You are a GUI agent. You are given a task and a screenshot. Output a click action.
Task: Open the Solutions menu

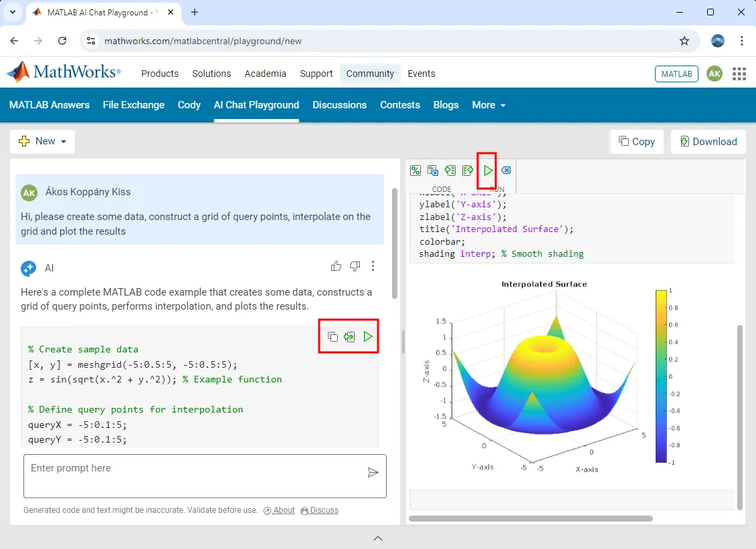pyautogui.click(x=211, y=74)
